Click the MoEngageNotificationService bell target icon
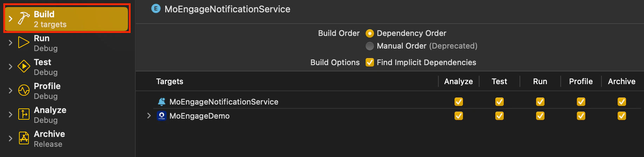Viewport: 644px width, 157px height. pos(162,102)
